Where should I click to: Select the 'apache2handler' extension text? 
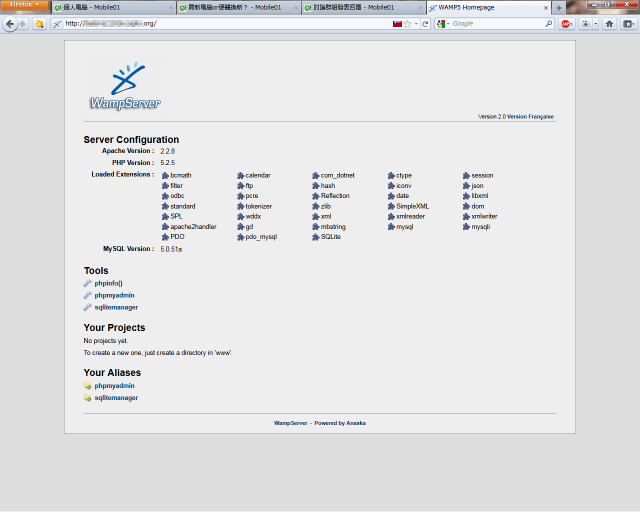click(193, 227)
